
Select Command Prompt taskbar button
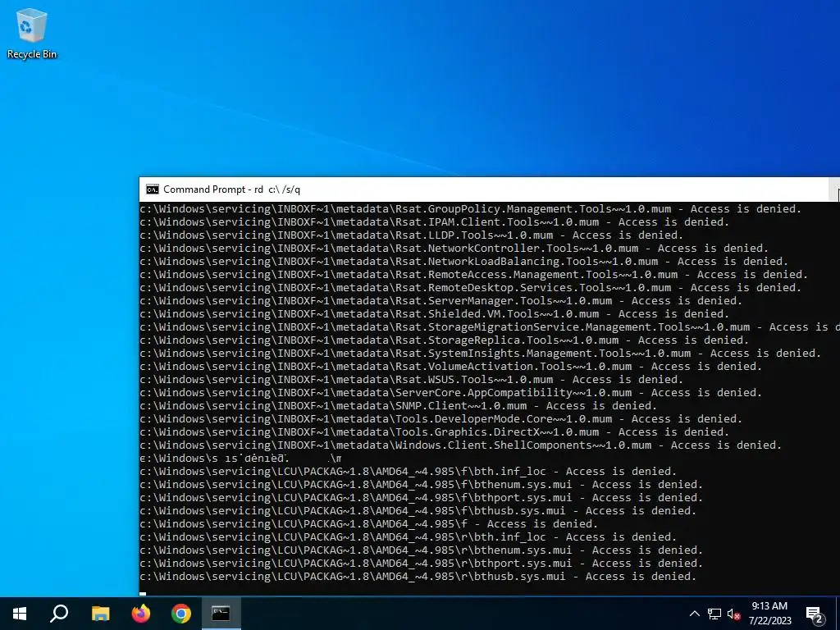[221, 614]
